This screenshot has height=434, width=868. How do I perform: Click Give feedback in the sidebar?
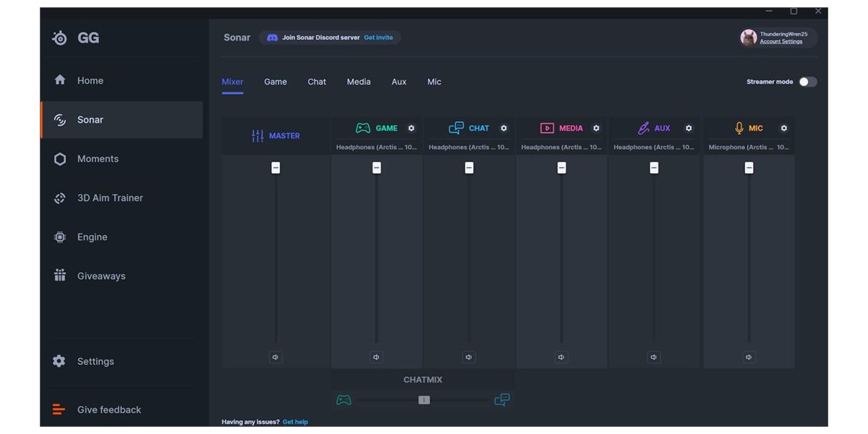[x=122, y=409]
